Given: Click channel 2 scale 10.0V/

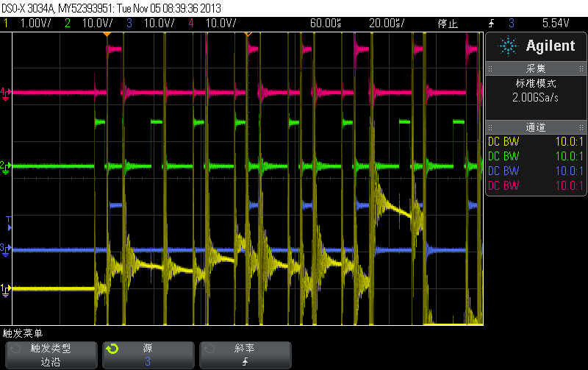Looking at the screenshot, I should [98, 24].
